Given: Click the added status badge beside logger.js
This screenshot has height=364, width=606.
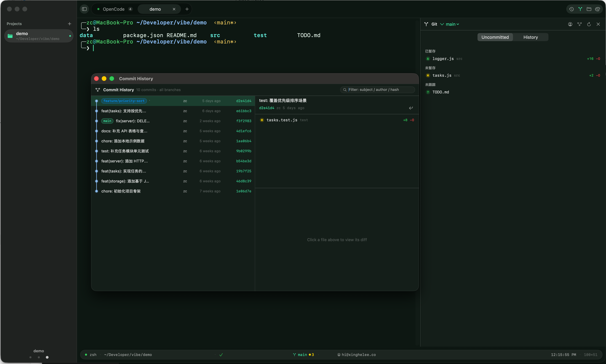Looking at the screenshot, I should tap(428, 59).
